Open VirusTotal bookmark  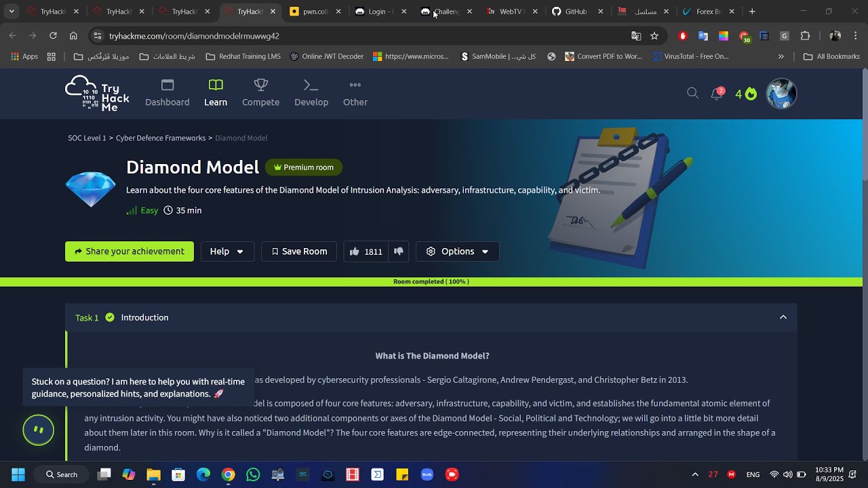pos(690,56)
